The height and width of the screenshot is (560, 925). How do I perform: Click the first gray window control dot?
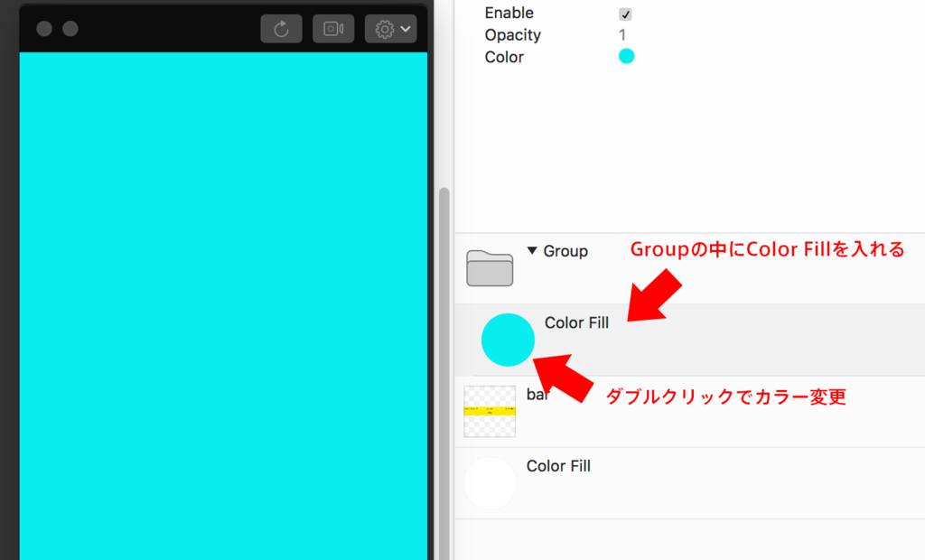coord(44,29)
